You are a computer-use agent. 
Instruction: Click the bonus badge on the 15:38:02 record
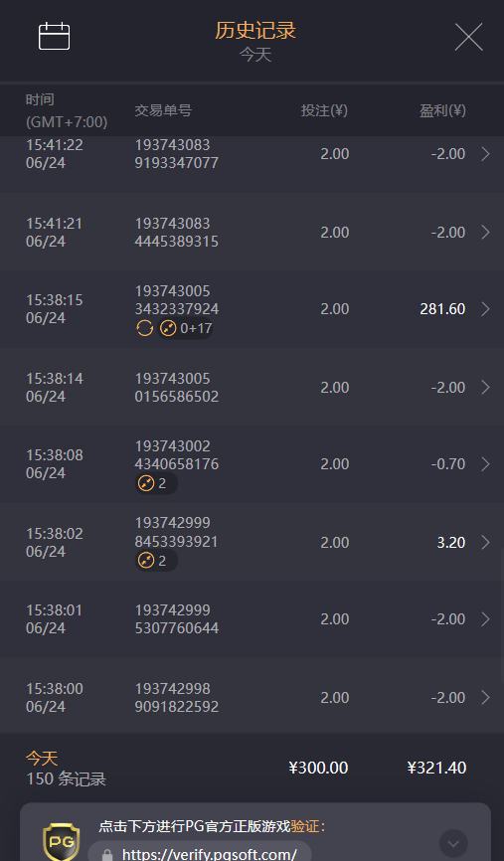(156, 561)
